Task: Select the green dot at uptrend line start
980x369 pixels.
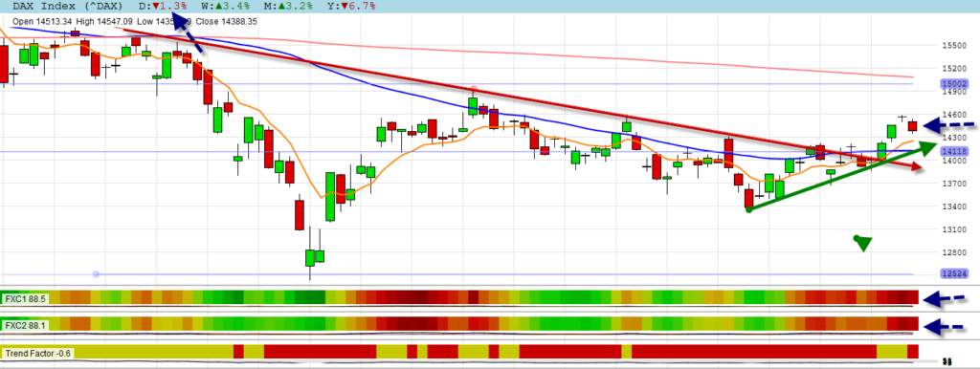Action: point(749,209)
